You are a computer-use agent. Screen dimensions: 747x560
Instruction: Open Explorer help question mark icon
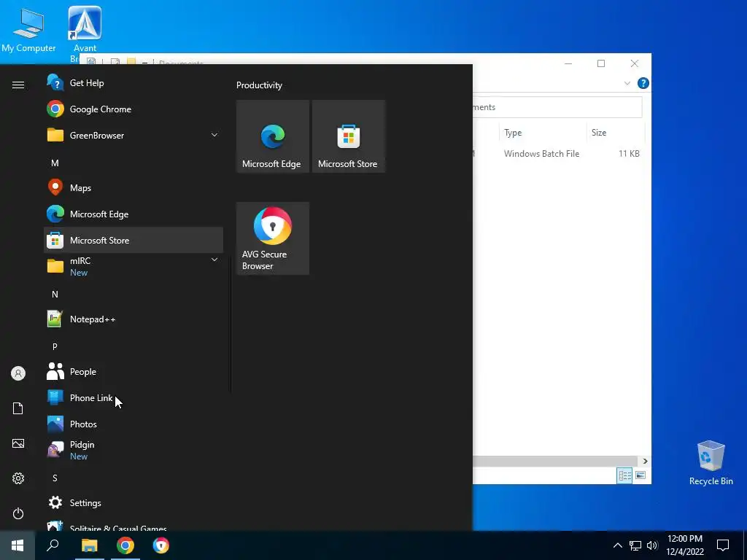[x=643, y=83]
